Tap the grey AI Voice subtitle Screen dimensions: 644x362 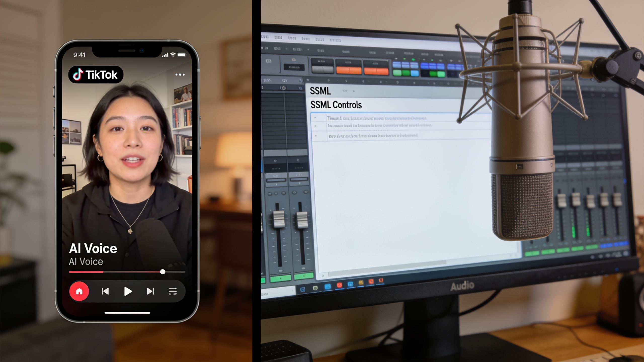pos(86,262)
